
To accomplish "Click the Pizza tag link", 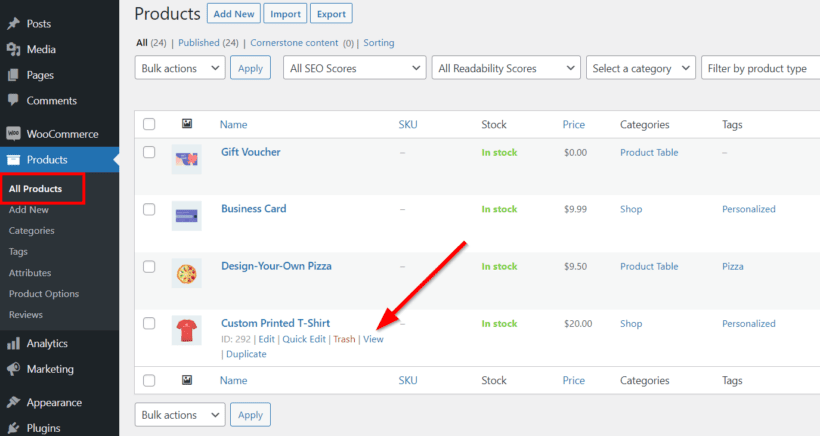I will 733,266.
